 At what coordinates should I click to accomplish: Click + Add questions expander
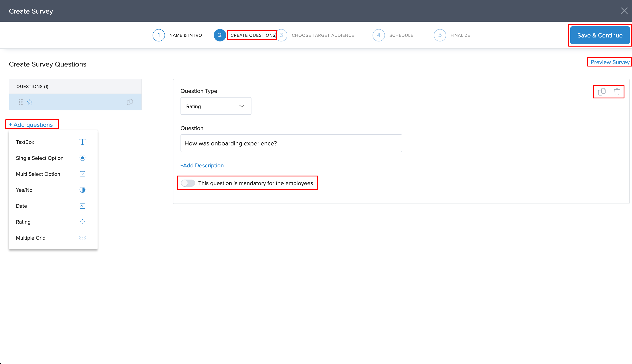[x=31, y=125]
